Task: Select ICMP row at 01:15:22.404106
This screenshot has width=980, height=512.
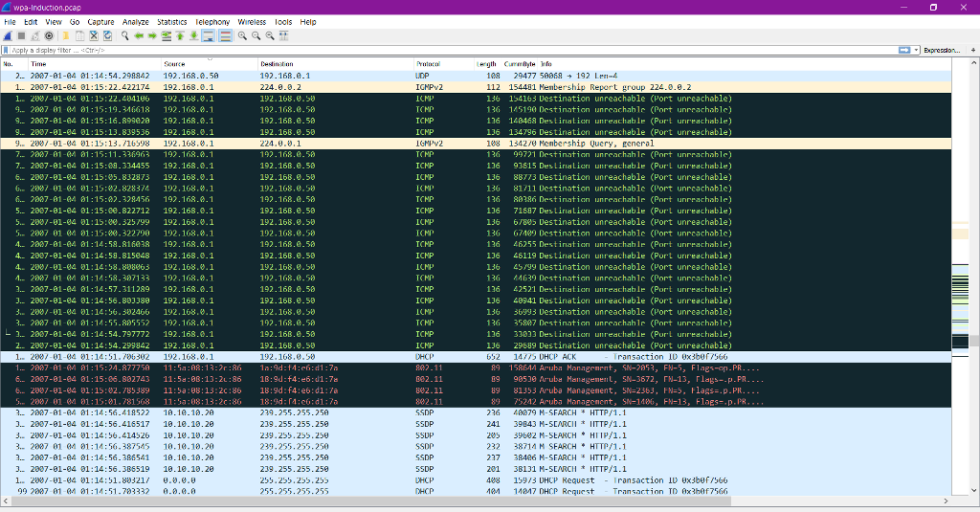Action: pos(476,99)
